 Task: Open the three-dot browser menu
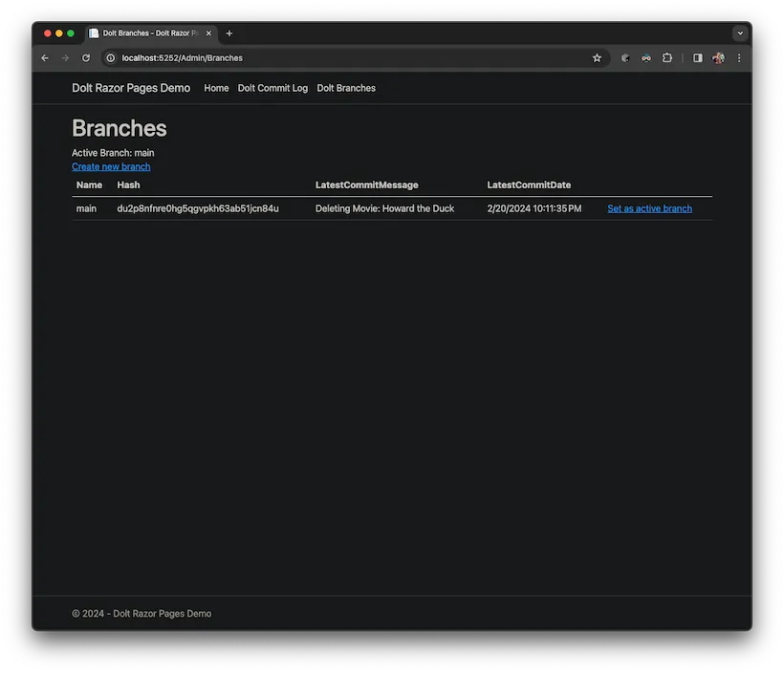[738, 57]
